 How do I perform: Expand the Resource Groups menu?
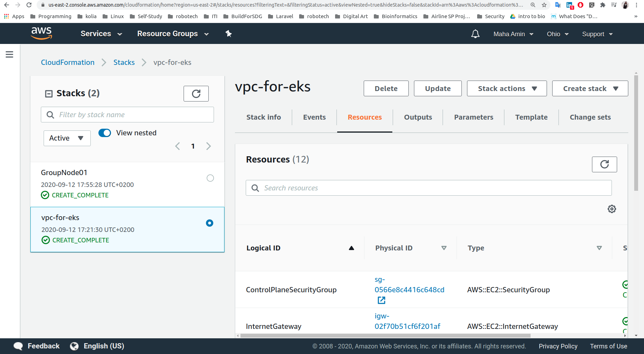173,34
